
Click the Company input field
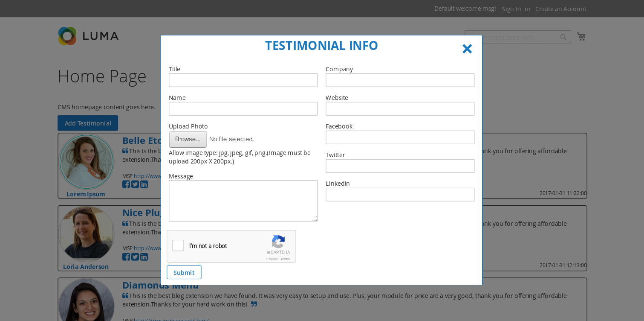[x=400, y=80]
